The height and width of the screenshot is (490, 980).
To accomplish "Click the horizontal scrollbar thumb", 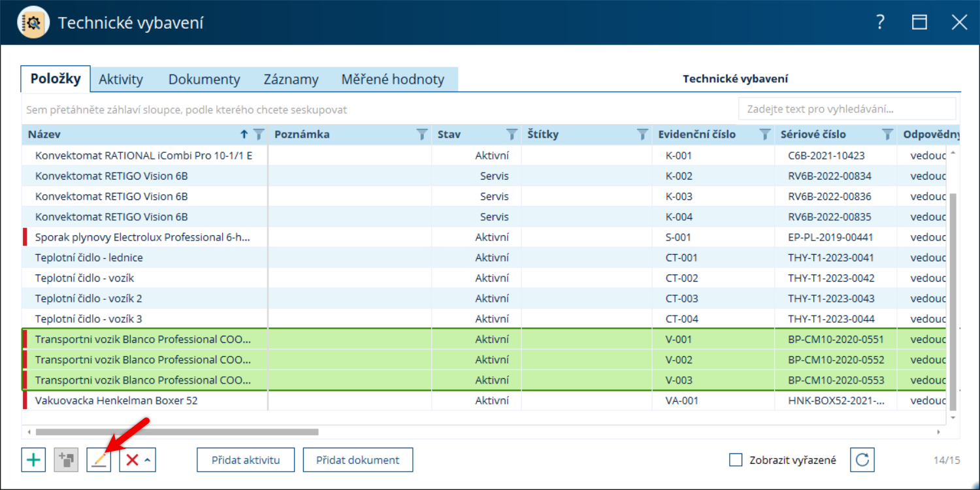I will pyautogui.click(x=177, y=432).
